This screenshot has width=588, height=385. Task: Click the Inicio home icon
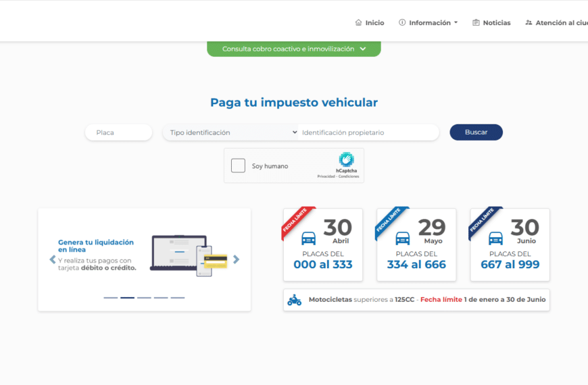click(x=358, y=22)
